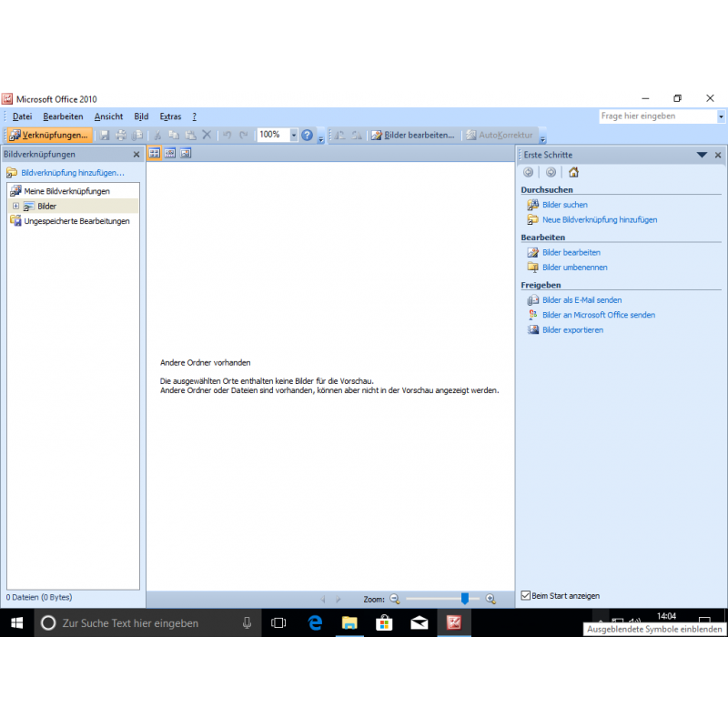This screenshot has width=728, height=728.
Task: Click the 'Frage hier eingeben' input box
Action: 657,116
